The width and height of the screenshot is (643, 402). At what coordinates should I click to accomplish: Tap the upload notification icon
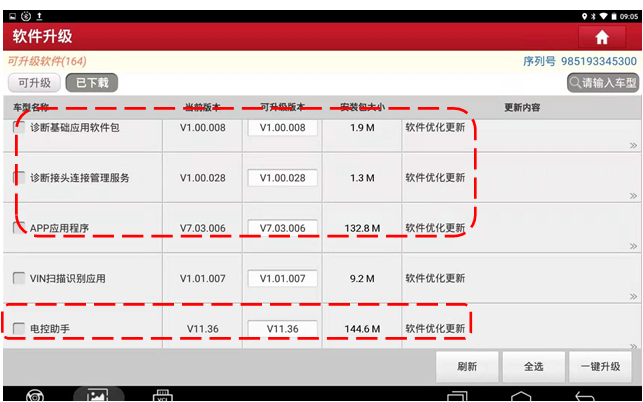39,16
